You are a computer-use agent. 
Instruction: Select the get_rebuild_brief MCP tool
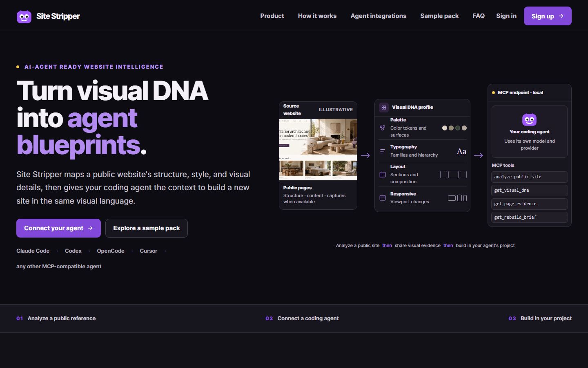pos(529,218)
